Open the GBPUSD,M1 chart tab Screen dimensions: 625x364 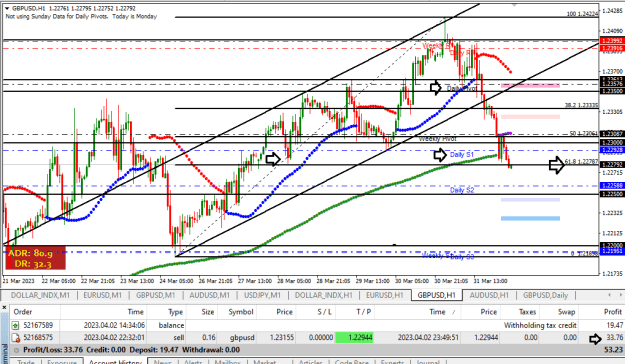coord(155,295)
